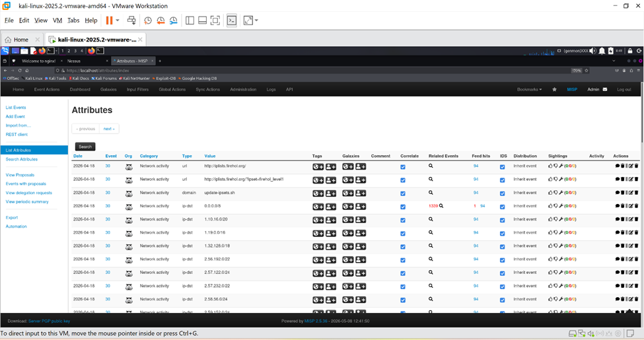
Task: Open Server PGP public key link
Action: click(50, 321)
